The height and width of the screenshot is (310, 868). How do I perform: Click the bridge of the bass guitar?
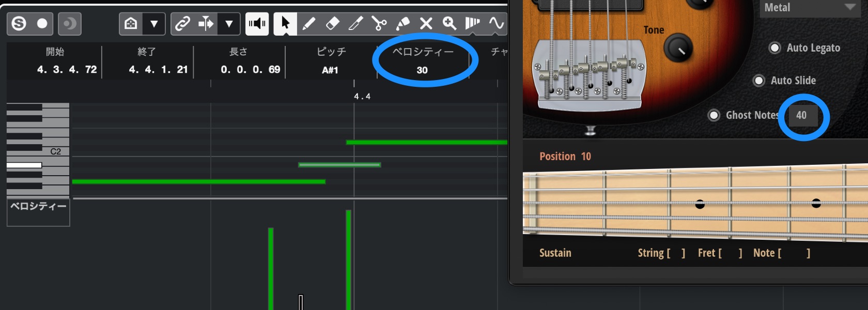click(x=588, y=76)
